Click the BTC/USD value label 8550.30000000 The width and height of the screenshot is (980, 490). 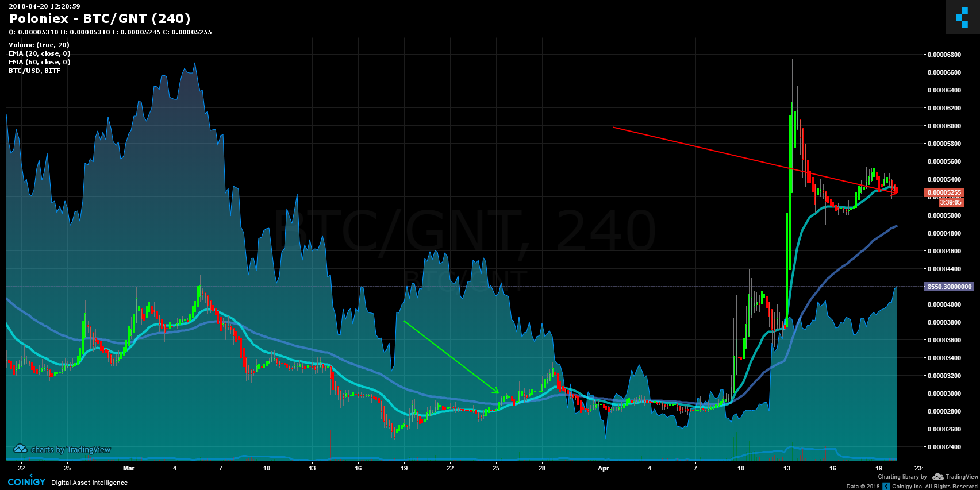point(949,287)
